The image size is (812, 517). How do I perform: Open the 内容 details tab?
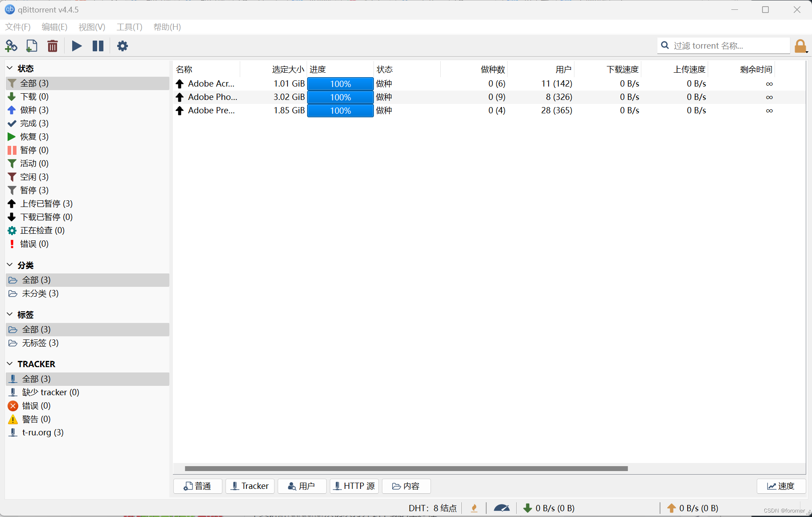click(x=406, y=486)
